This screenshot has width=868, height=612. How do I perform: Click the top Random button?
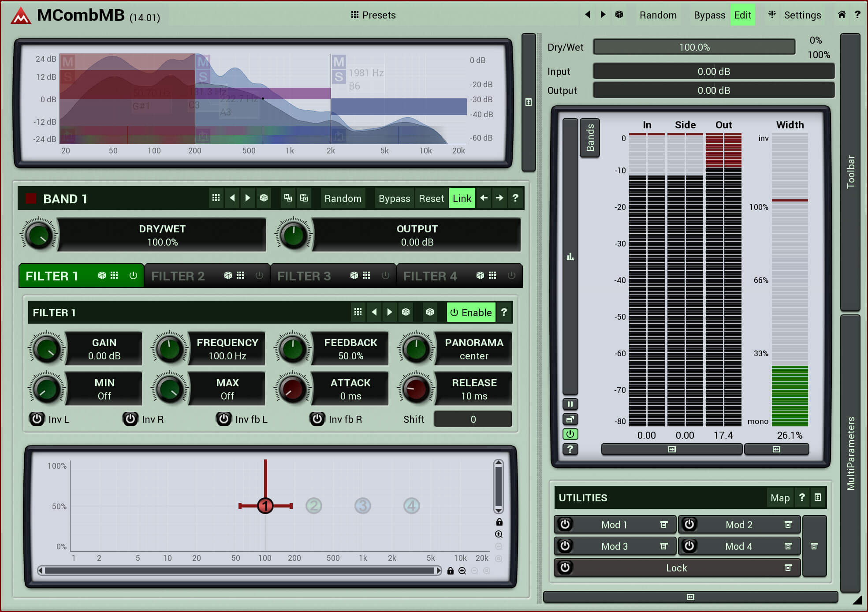point(658,15)
